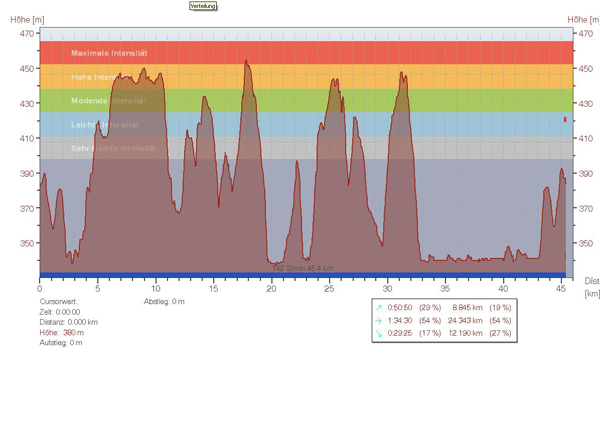Click the Cursorwert heading below the chart

point(57,301)
